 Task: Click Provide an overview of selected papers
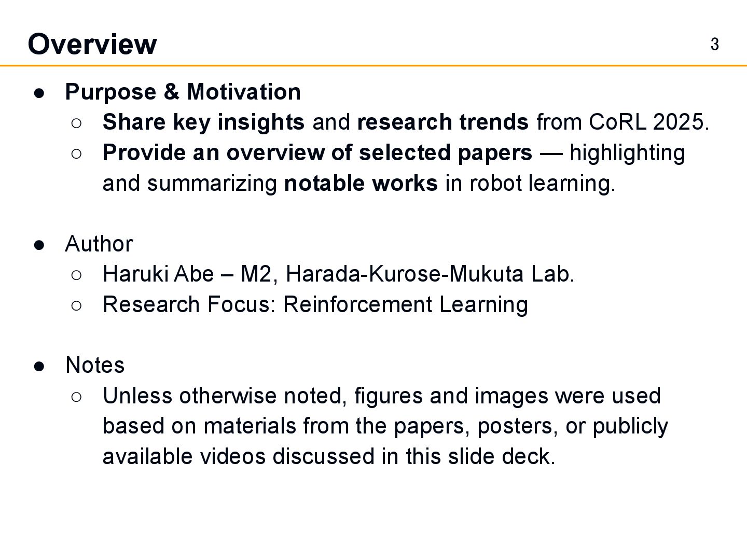tap(317, 153)
